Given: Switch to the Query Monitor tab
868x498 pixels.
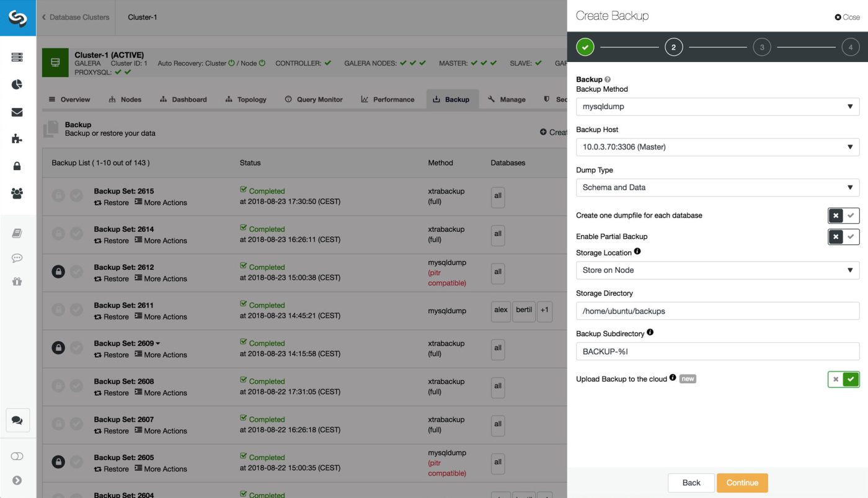Looking at the screenshot, I should [314, 99].
